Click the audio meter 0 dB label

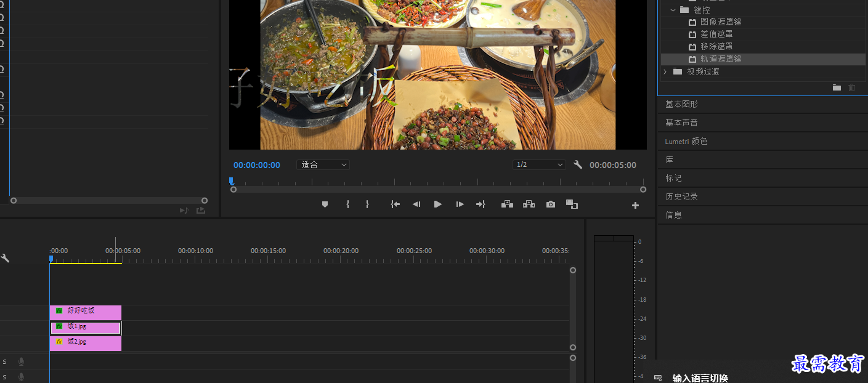click(x=639, y=242)
